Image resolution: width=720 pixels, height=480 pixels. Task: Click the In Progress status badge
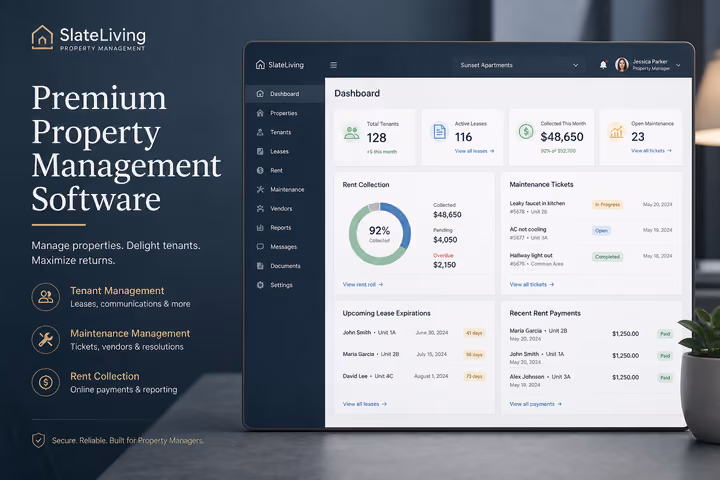click(x=607, y=205)
